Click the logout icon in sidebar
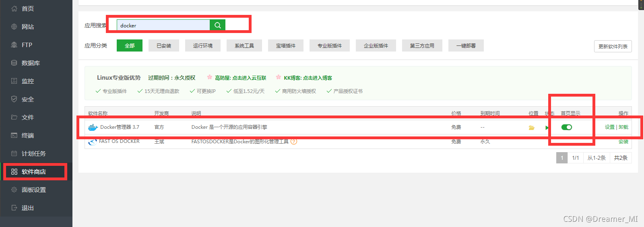 14,208
